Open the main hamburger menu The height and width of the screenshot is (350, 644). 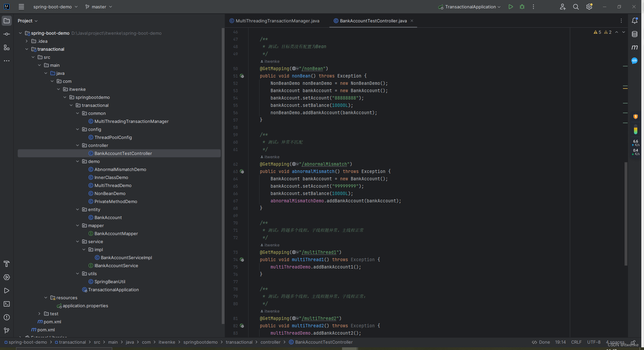coord(21,7)
